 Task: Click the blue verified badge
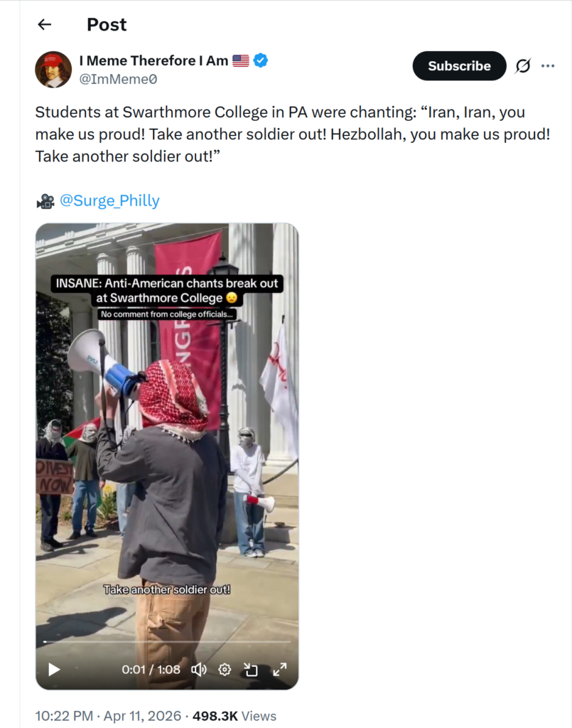click(261, 60)
